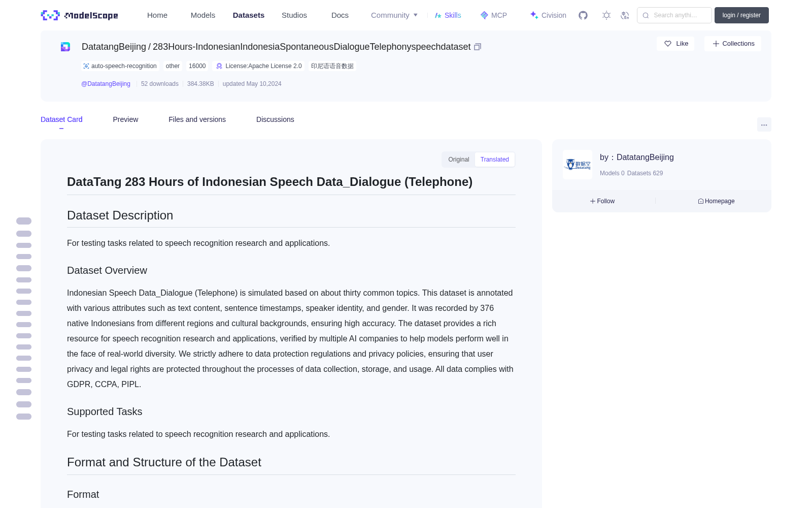Click the 16000 tag
Image resolution: width=812 pixels, height=508 pixels.
(197, 66)
